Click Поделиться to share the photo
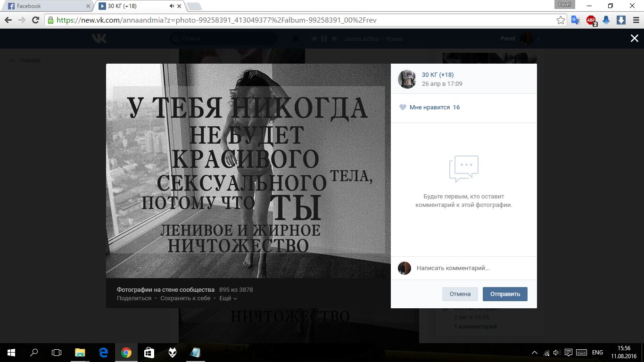The width and height of the screenshot is (644, 362). point(134,298)
